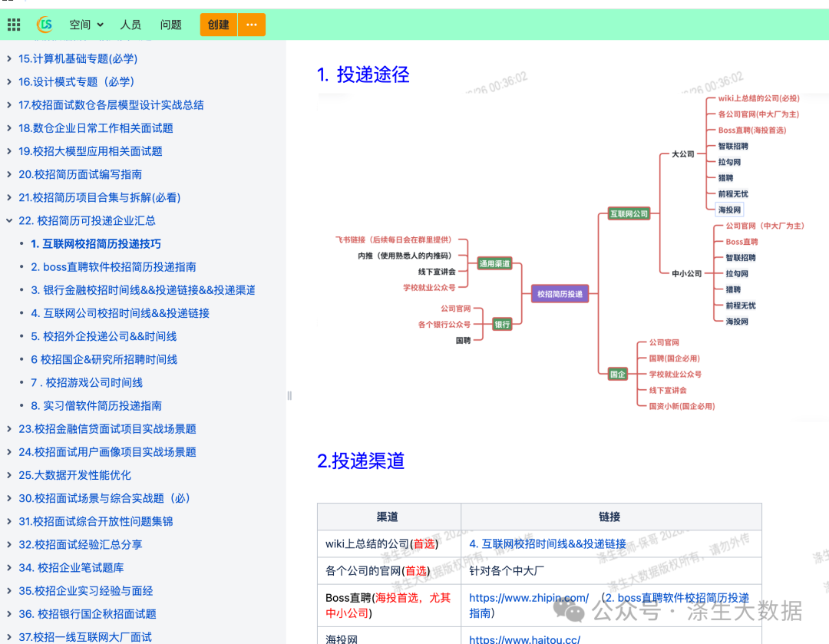The width and height of the screenshot is (829, 644).
Task: Click the 通用渠道 mind map node
Action: (x=494, y=263)
